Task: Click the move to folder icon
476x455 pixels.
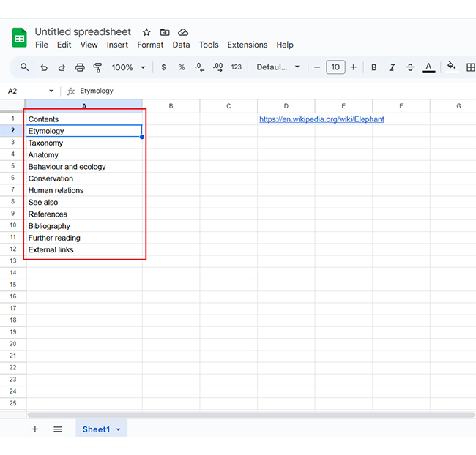Action: 165,32
